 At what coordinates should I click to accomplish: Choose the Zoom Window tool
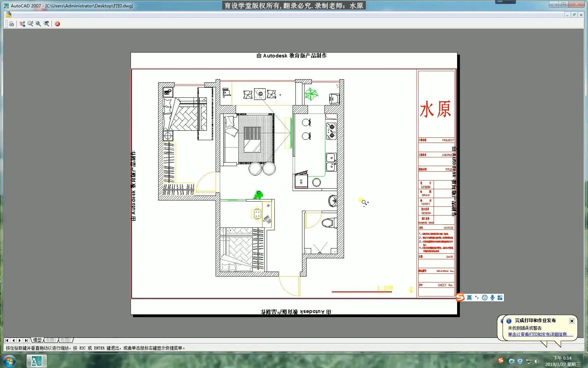click(38, 24)
